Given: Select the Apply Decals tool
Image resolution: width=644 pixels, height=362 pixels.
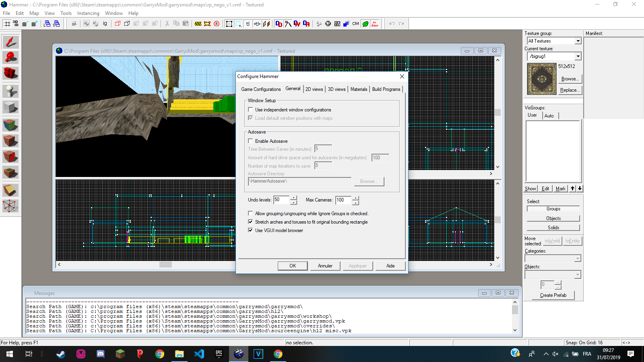Looking at the screenshot, I should pos(10,156).
